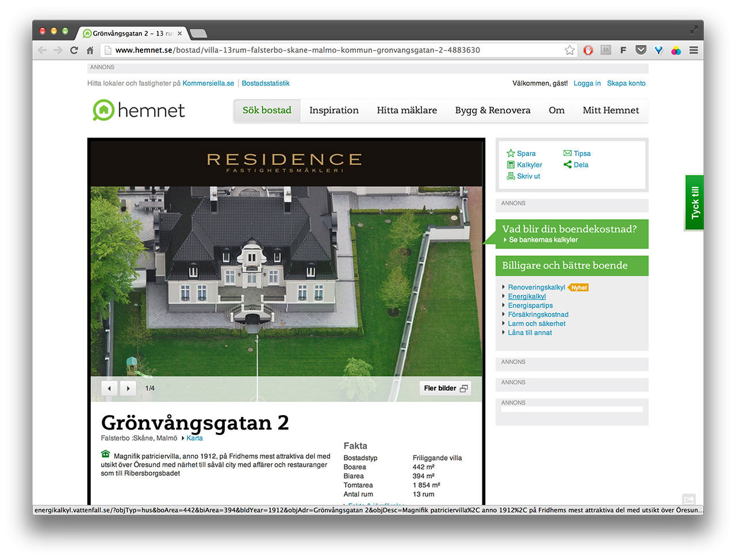
Task: Open Mitt Hemnet
Action: click(x=611, y=110)
